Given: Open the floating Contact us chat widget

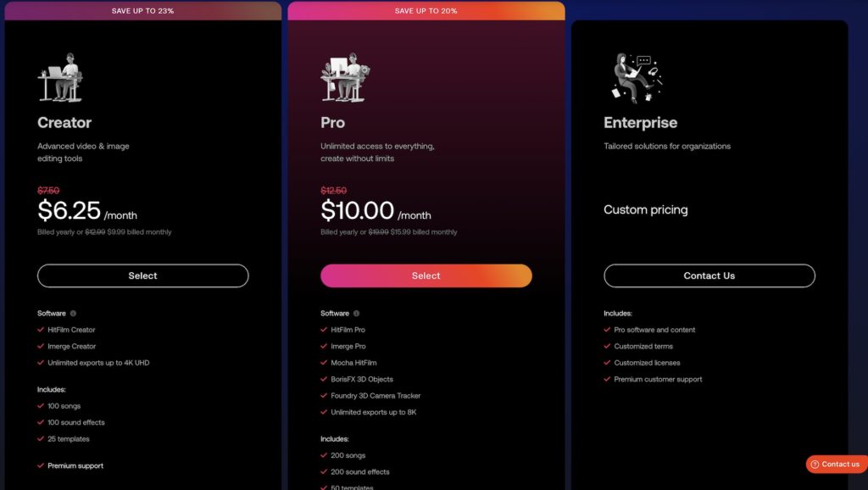Looking at the screenshot, I should pos(836,464).
